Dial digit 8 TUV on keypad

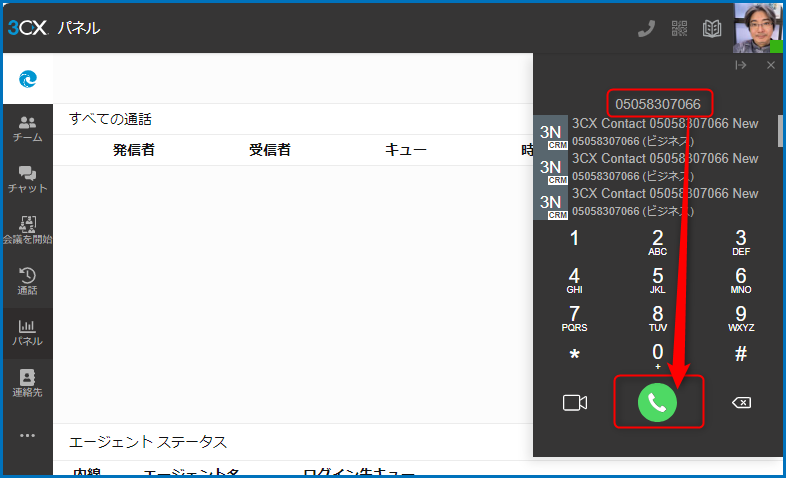658,319
